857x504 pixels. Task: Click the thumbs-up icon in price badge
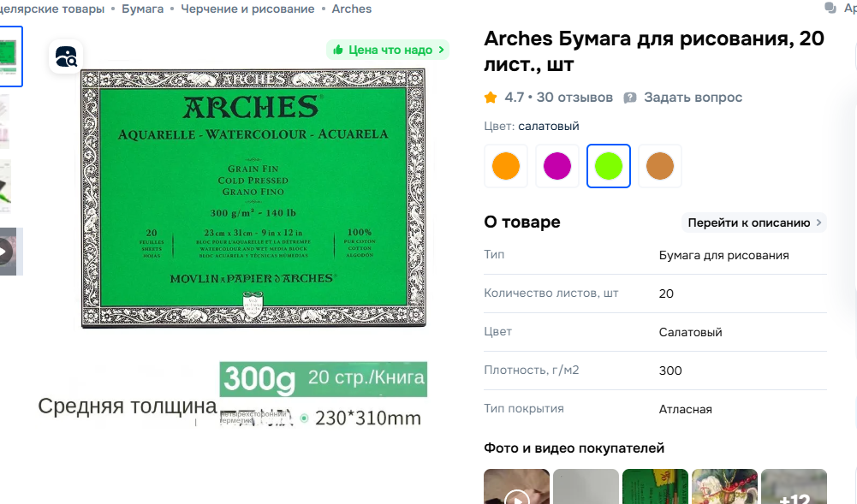point(338,50)
